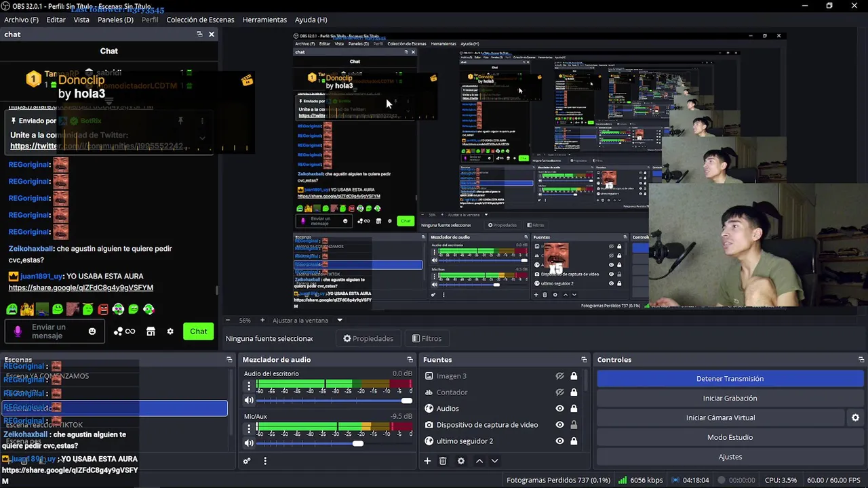The width and height of the screenshot is (868, 488).
Task: Open the Herramientas menu
Action: [264, 20]
